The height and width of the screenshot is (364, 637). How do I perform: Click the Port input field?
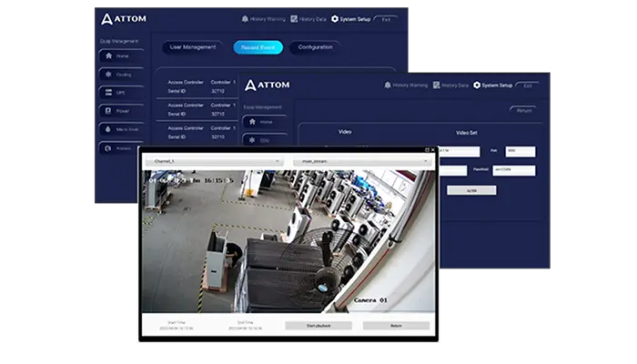click(x=521, y=151)
